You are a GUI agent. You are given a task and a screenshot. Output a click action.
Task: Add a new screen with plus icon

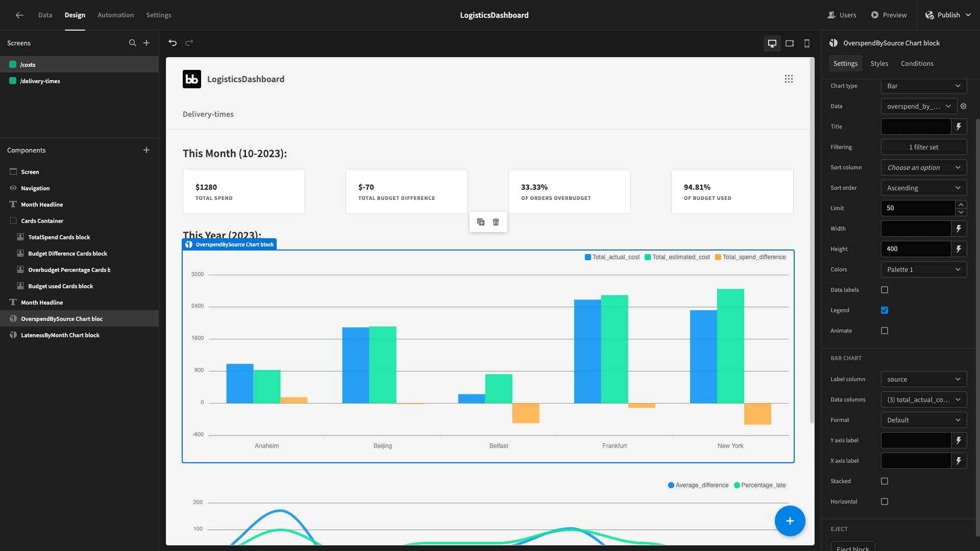click(146, 43)
